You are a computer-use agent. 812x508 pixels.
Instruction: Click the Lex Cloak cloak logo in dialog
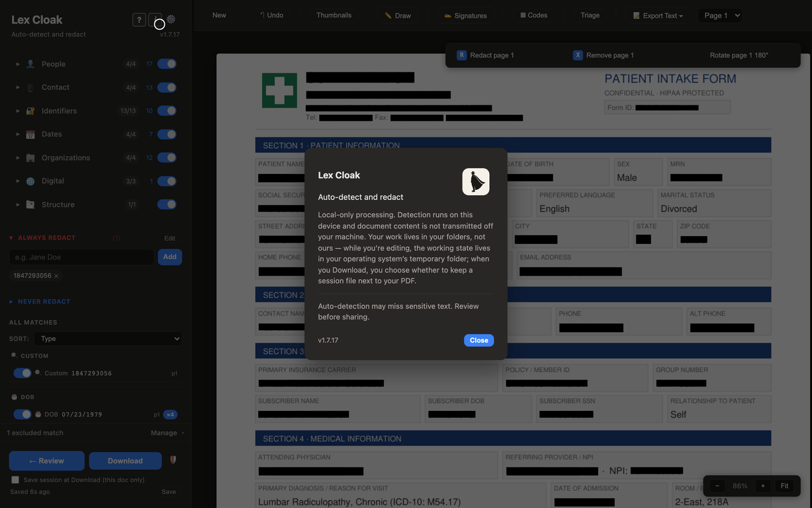click(x=476, y=182)
